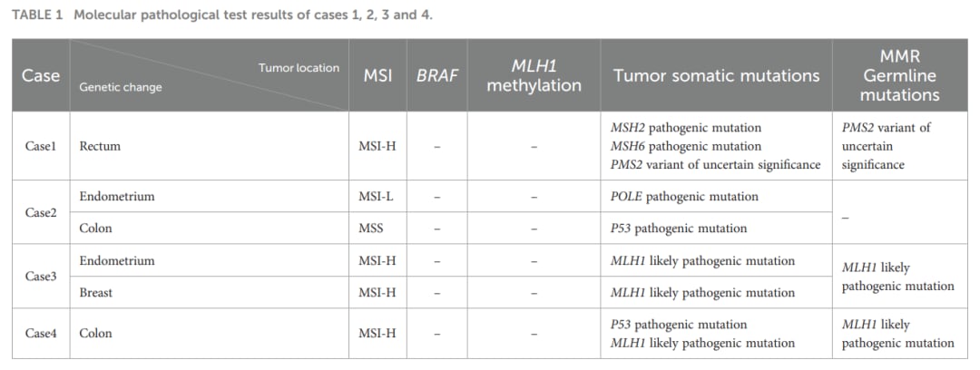
Task: Click the MSI-L value for Case2 endometrium
Action: [377, 196]
